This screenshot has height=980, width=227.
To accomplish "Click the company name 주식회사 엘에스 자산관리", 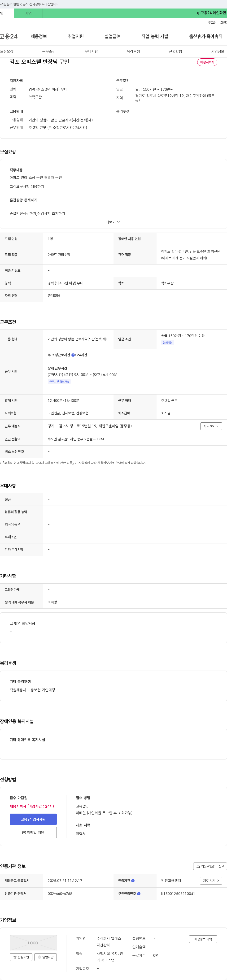I will (x=109, y=941).
